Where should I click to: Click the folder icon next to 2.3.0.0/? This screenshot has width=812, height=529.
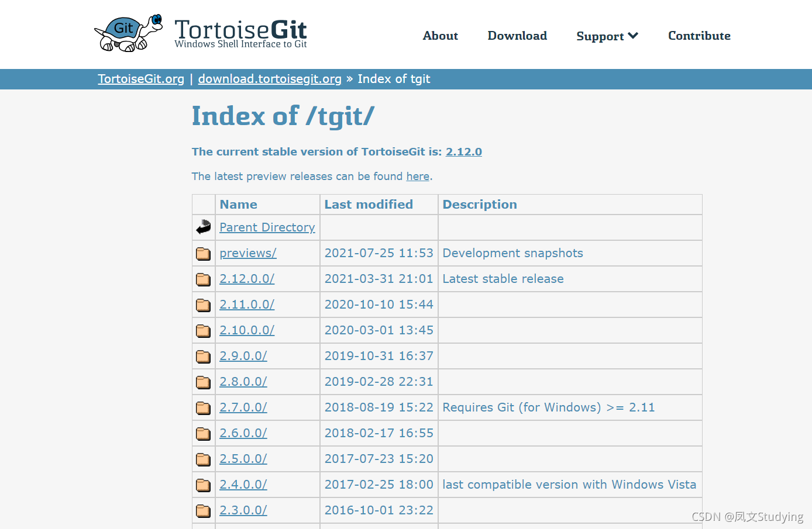203,510
